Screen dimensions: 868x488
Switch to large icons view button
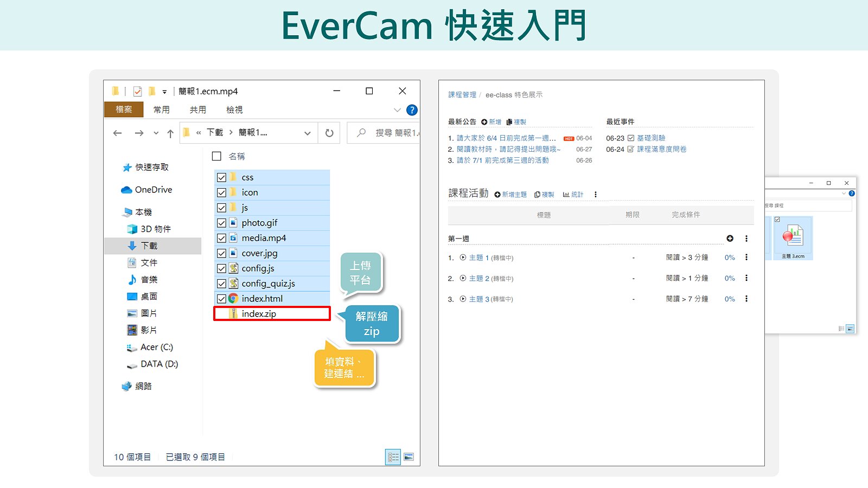pyautogui.click(x=409, y=457)
